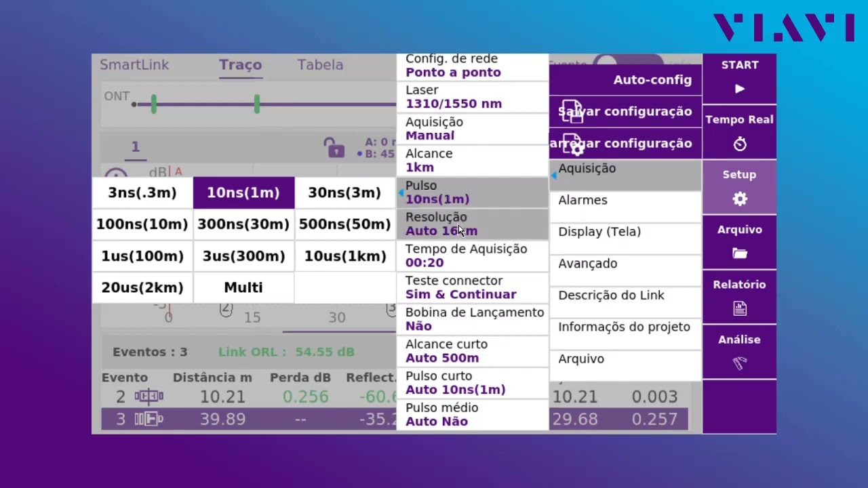
Task: Open the Display (Tela) setup section
Action: click(x=625, y=239)
